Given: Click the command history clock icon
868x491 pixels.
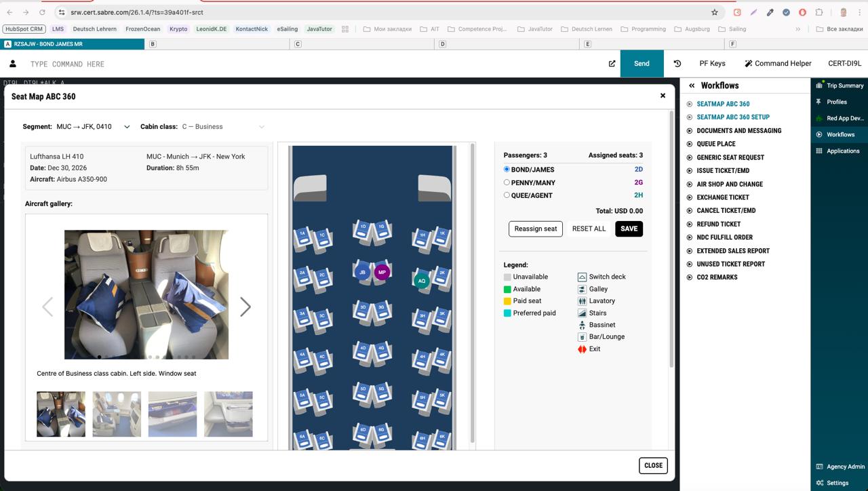Looking at the screenshot, I should [x=677, y=64].
